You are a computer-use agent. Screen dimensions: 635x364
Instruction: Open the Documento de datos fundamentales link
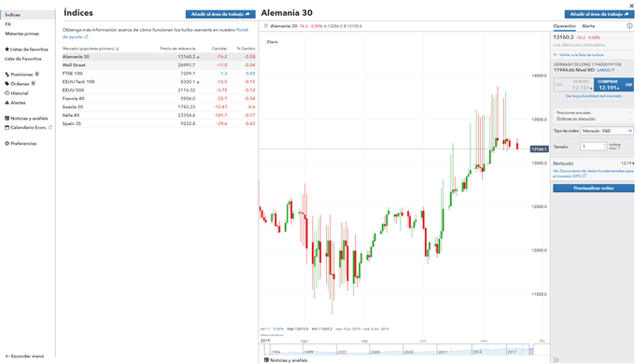pyautogui.click(x=593, y=174)
